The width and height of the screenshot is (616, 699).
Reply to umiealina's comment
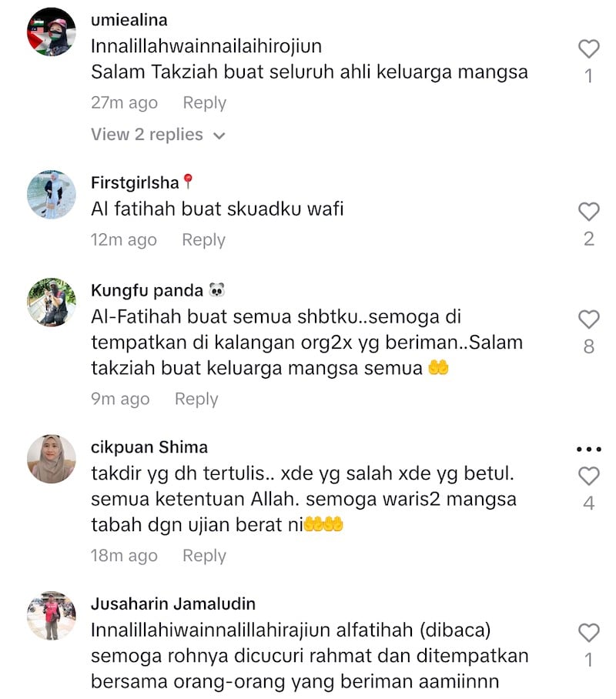(x=204, y=103)
